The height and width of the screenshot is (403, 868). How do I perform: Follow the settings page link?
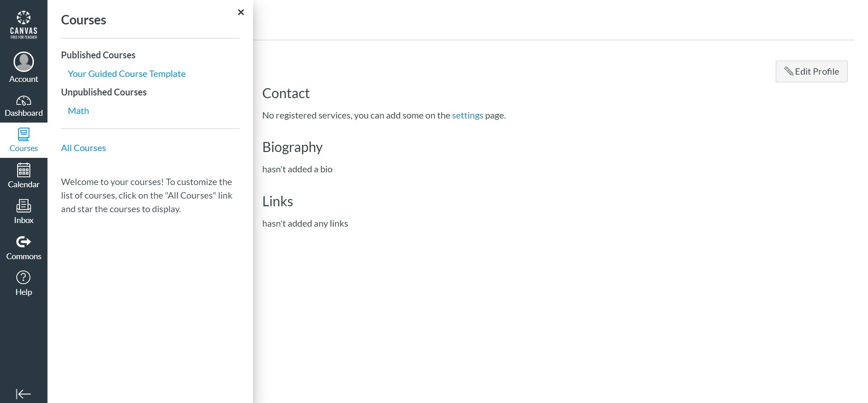point(467,115)
